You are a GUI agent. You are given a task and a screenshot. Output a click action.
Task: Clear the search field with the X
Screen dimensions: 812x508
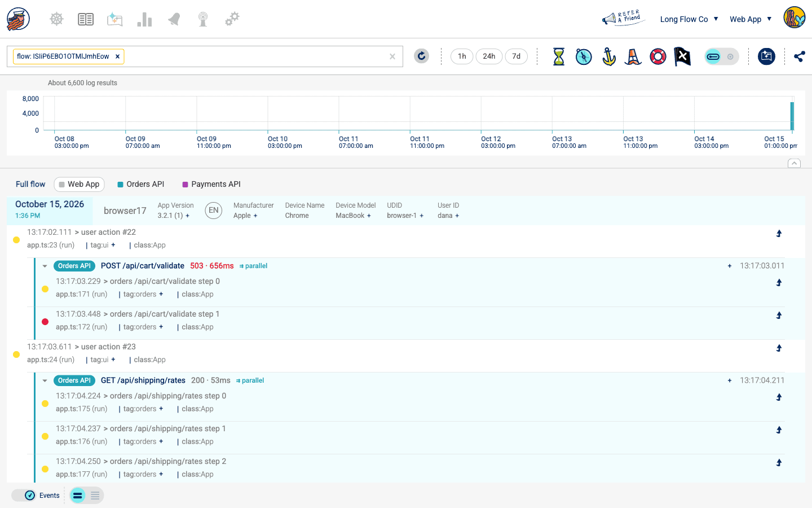pos(392,56)
